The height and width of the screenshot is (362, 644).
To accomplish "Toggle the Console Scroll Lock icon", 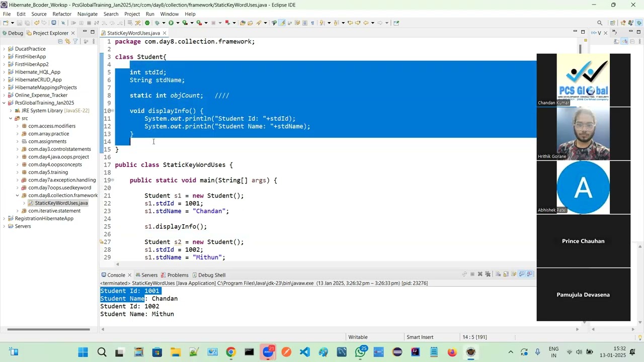I will (506, 274).
